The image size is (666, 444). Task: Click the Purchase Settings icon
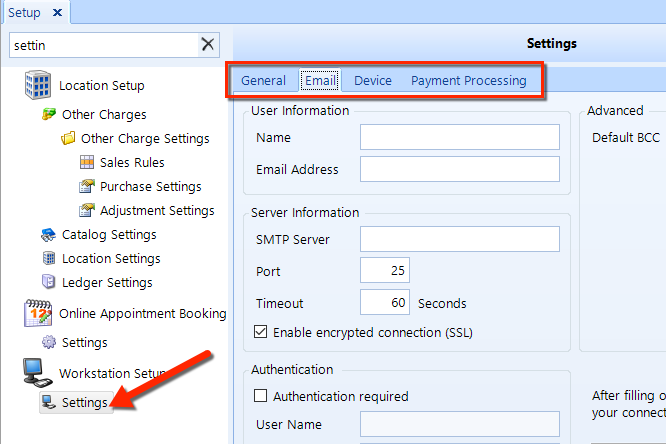pos(87,187)
